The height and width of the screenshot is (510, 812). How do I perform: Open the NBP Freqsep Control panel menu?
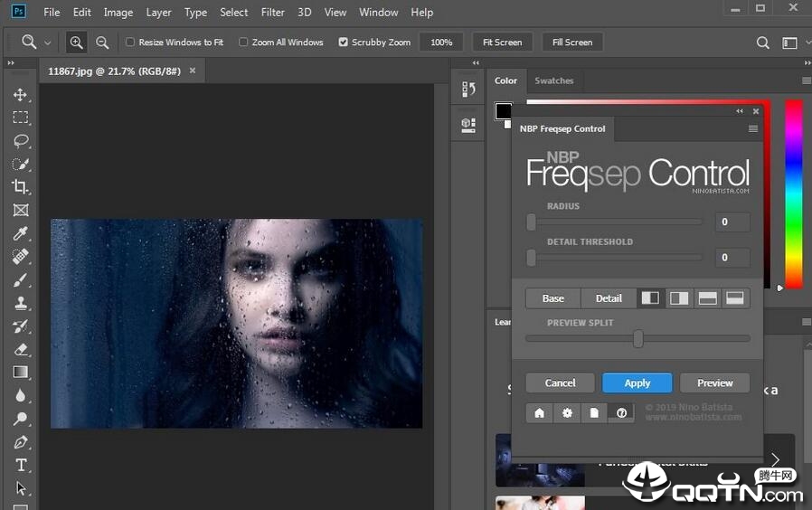coord(752,129)
